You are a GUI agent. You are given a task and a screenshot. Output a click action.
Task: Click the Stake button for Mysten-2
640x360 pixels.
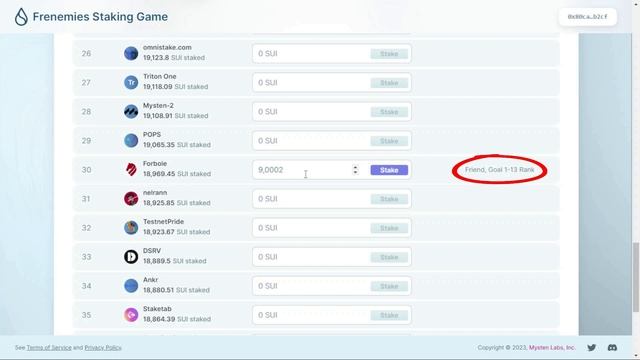[x=389, y=112]
